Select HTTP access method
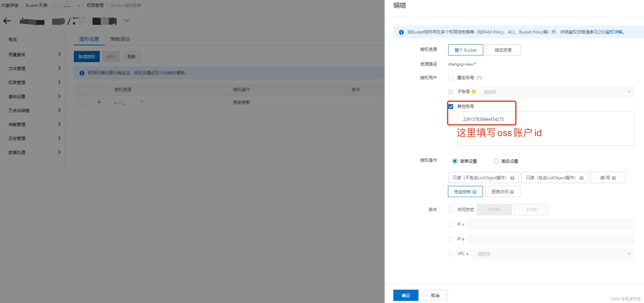 point(532,210)
